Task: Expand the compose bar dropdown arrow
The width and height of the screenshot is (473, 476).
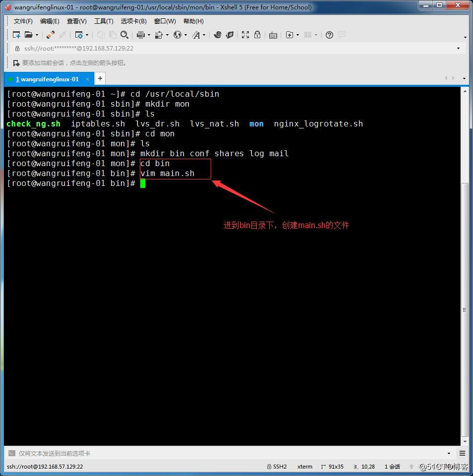Action: [449, 454]
